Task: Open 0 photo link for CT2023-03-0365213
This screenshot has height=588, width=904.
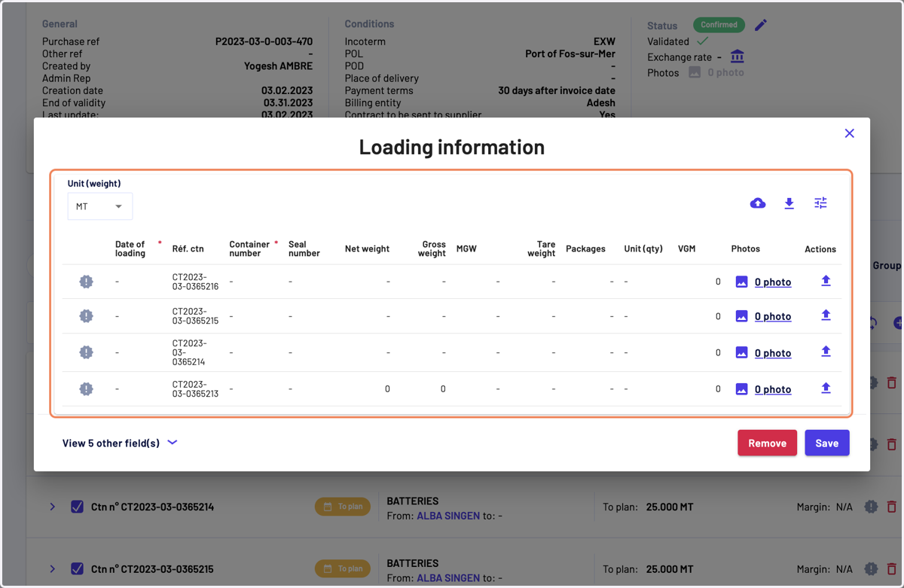Action: coord(773,390)
